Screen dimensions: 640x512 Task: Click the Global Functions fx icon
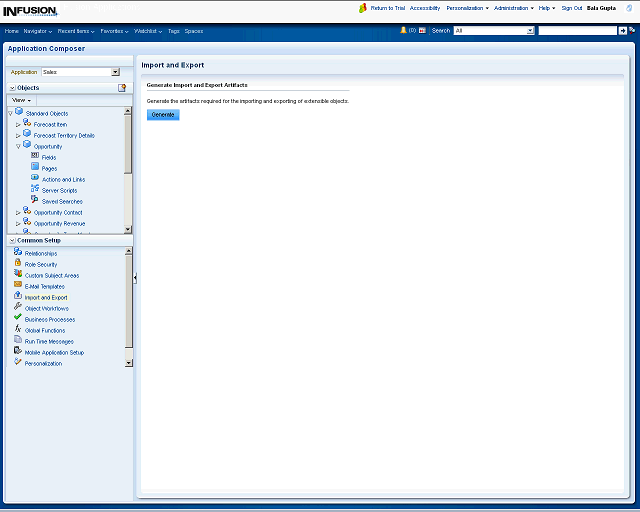(x=18, y=330)
